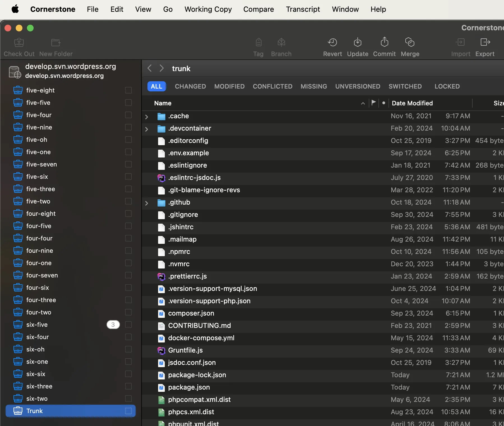Switch to the MODIFIED filter tab
504x426 pixels.
pyautogui.click(x=229, y=86)
